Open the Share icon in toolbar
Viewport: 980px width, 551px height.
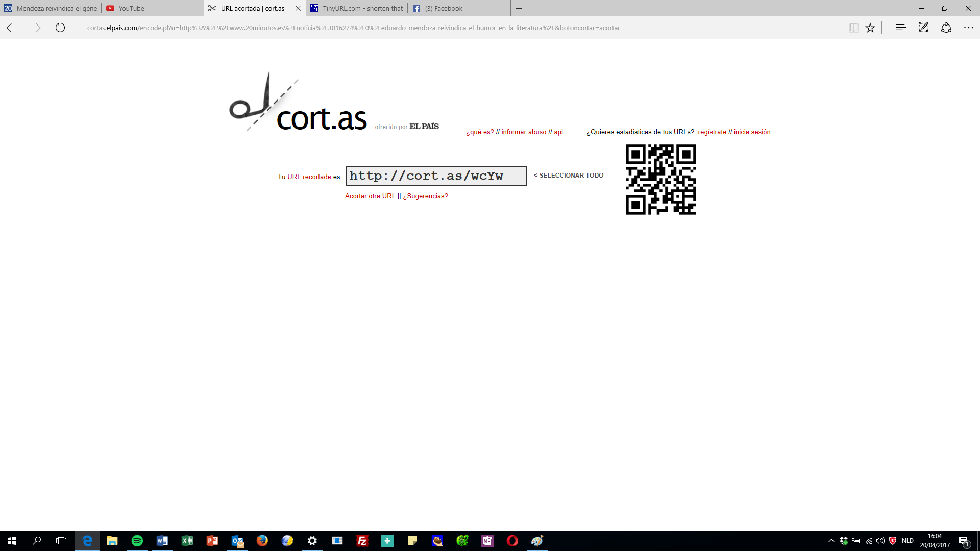[946, 28]
